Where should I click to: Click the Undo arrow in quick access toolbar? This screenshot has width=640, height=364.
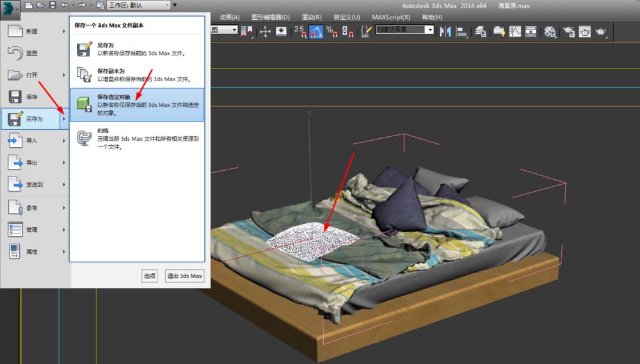[x=64, y=5]
